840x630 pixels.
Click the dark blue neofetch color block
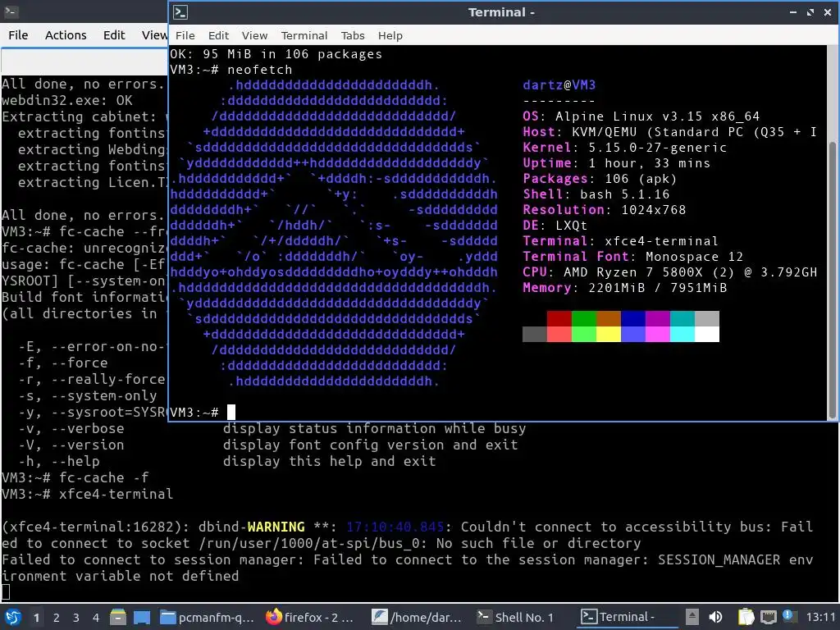(632, 318)
